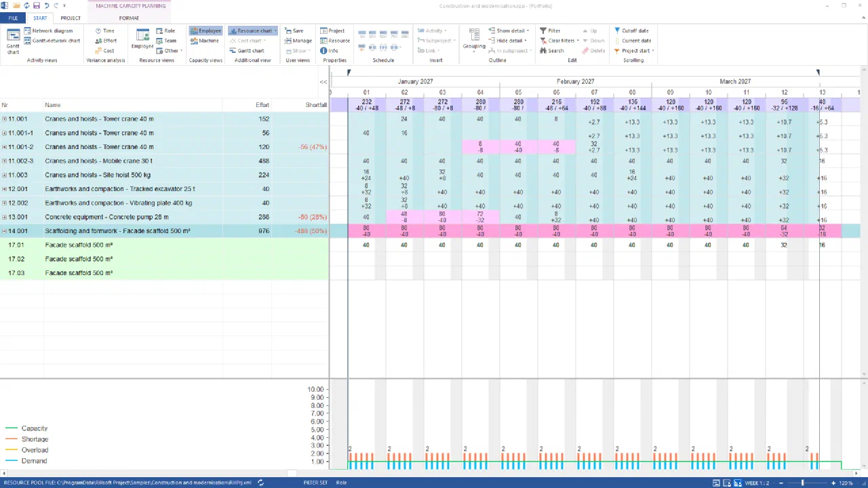Viewport: 868px width, 488px height.
Task: Select row 13.001 Concrete pump 28 m
Action: 164,217
